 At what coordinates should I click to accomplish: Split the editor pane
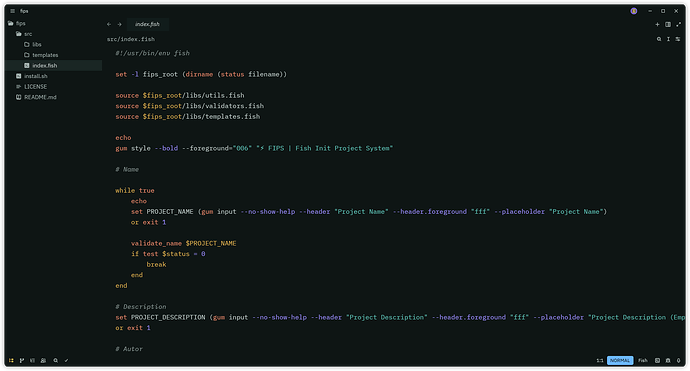click(668, 25)
